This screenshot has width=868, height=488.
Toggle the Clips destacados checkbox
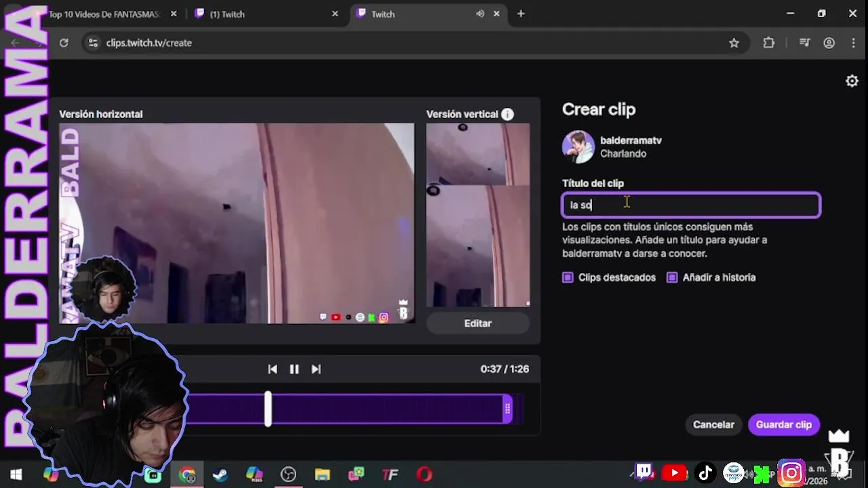click(x=568, y=277)
